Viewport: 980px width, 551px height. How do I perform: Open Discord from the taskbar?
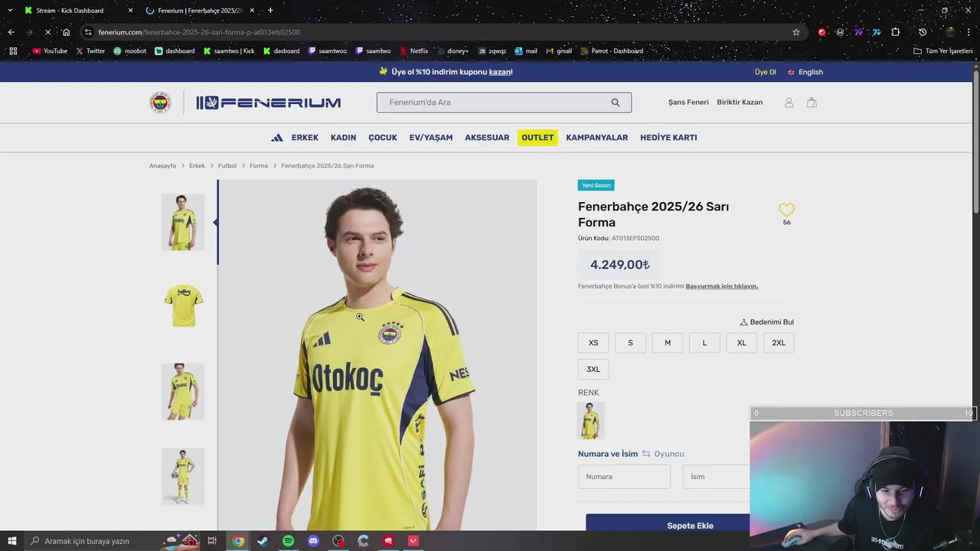pos(313,541)
